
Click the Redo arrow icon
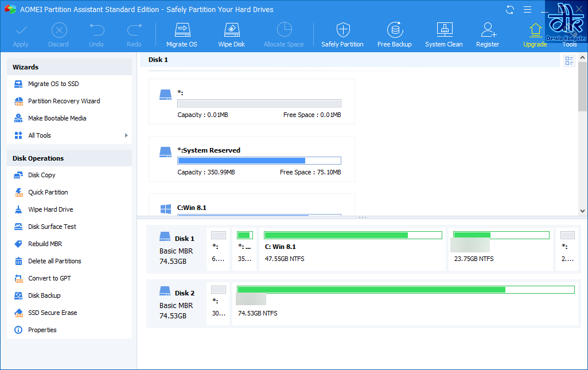point(134,30)
